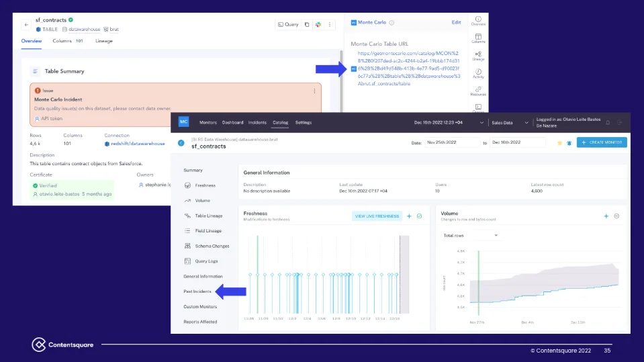The height and width of the screenshot is (362, 644).
Task: Click the blue back circle beside sf_contracts
Action: pos(181,143)
